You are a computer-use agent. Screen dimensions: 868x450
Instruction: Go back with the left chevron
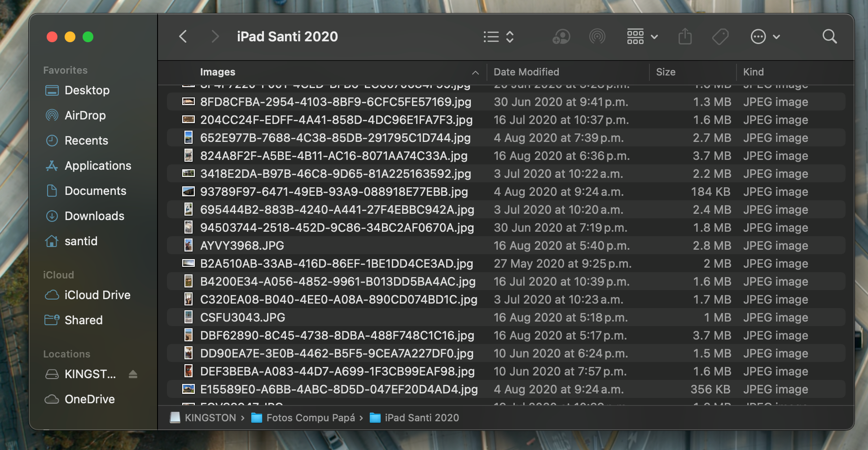183,36
